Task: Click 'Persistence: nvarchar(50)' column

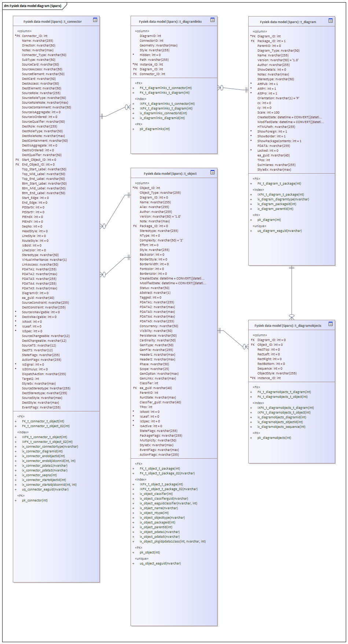Action: tap(158, 336)
